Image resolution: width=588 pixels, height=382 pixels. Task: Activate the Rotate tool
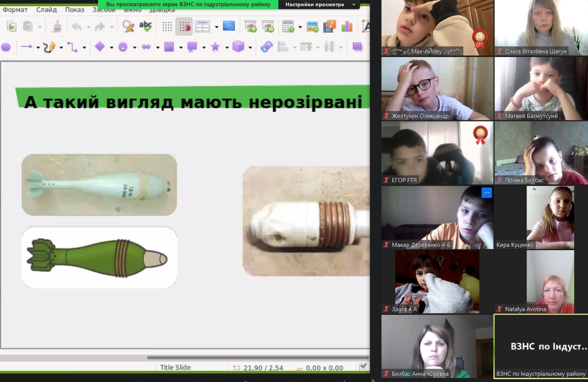[267, 47]
